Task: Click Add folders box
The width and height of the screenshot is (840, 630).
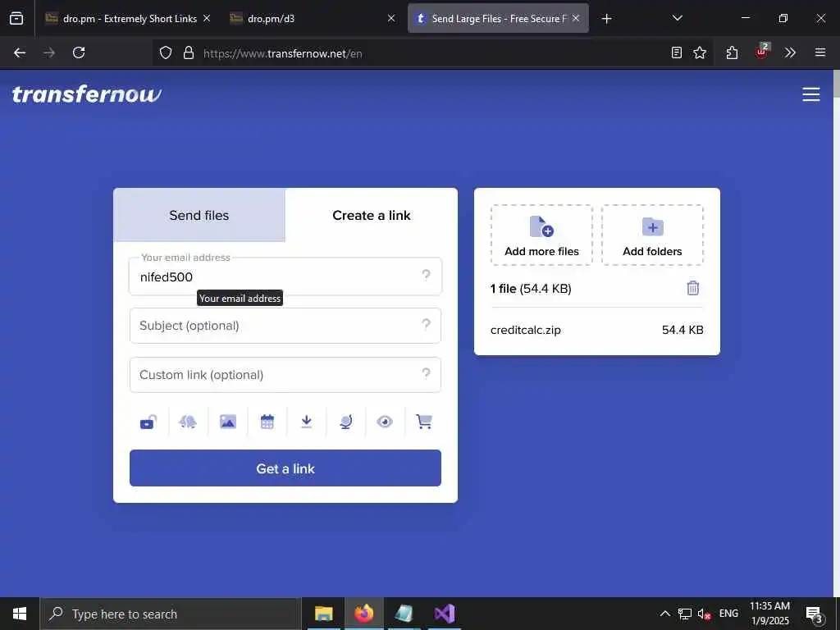Action: pyautogui.click(x=652, y=235)
